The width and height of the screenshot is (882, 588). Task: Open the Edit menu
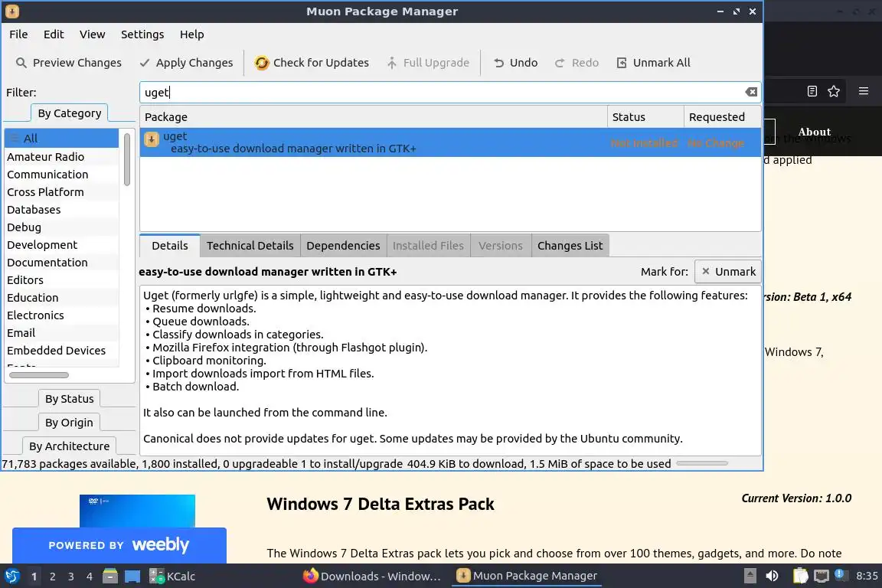pyautogui.click(x=54, y=34)
